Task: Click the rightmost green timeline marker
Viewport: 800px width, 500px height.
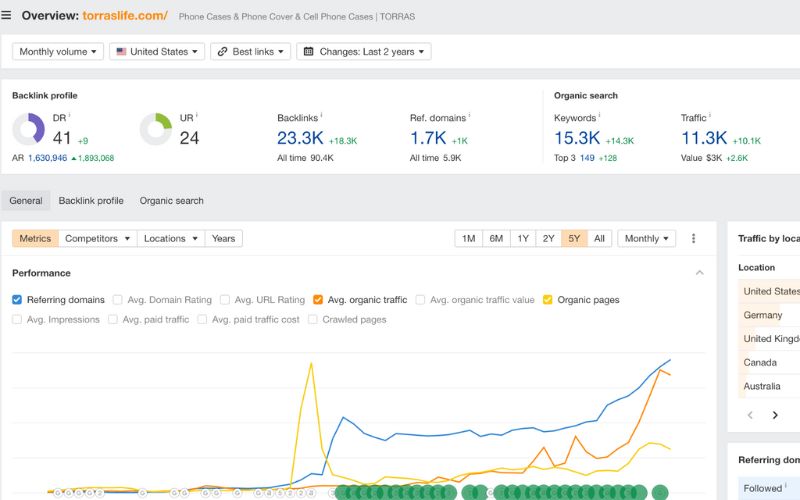Action: click(660, 492)
